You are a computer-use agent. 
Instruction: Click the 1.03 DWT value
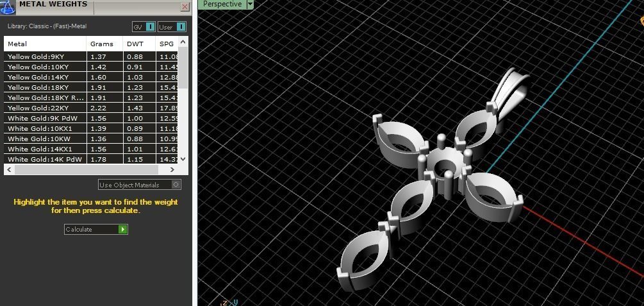(135, 78)
